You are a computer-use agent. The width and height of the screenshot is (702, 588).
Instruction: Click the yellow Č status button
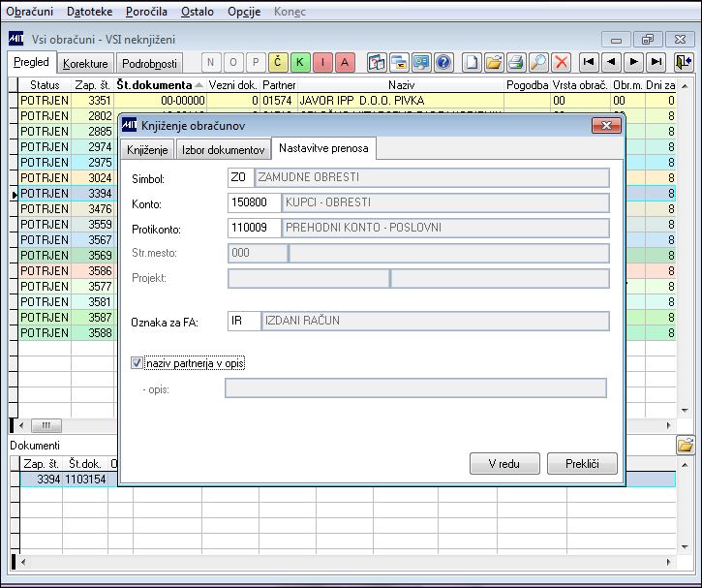(278, 62)
